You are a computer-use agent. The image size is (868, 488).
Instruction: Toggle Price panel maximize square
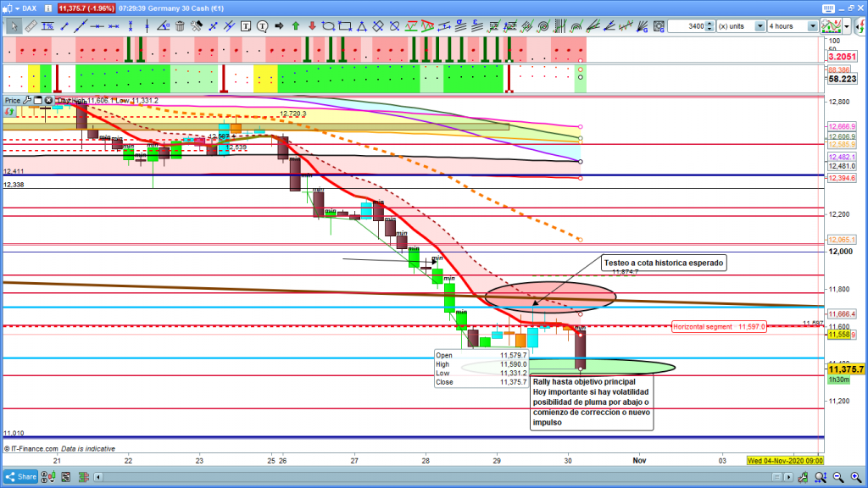pos(37,100)
